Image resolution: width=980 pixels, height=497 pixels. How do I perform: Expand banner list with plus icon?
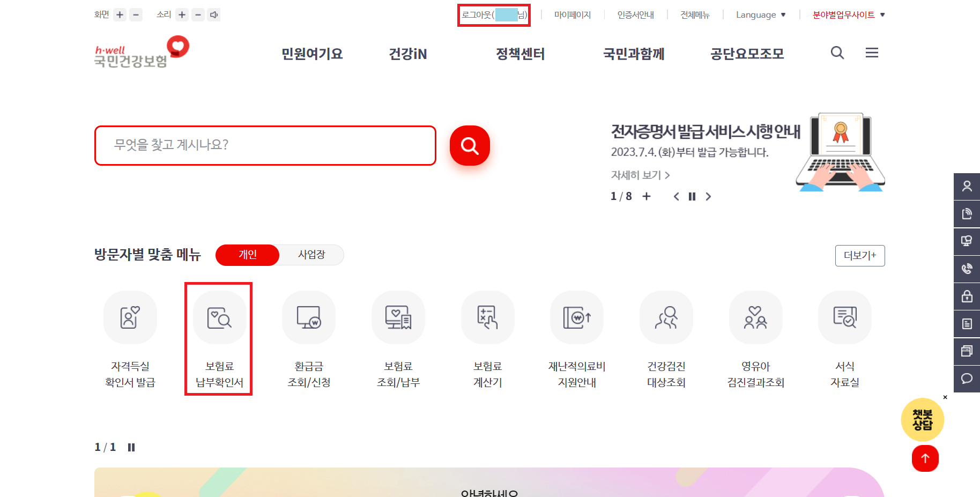click(647, 196)
